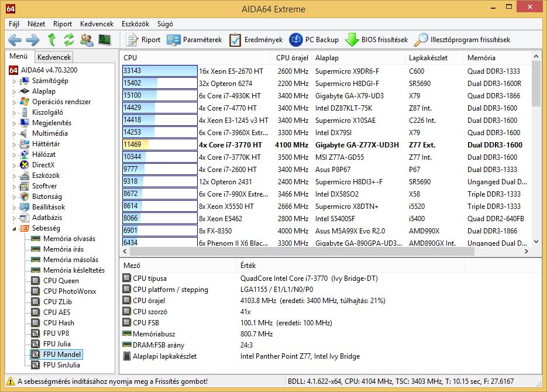Click Illesztőprogram frissítések toolbar button

click(462, 40)
